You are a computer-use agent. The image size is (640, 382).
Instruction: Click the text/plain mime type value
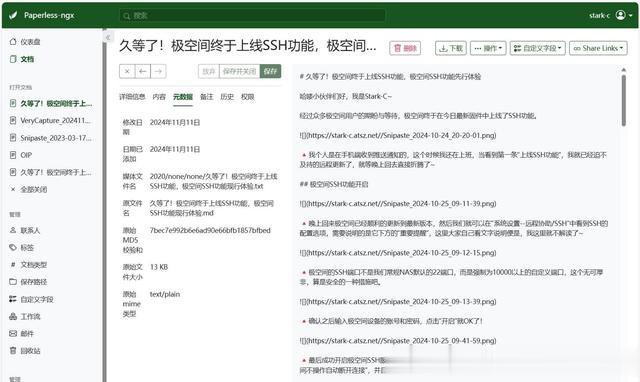tap(164, 294)
